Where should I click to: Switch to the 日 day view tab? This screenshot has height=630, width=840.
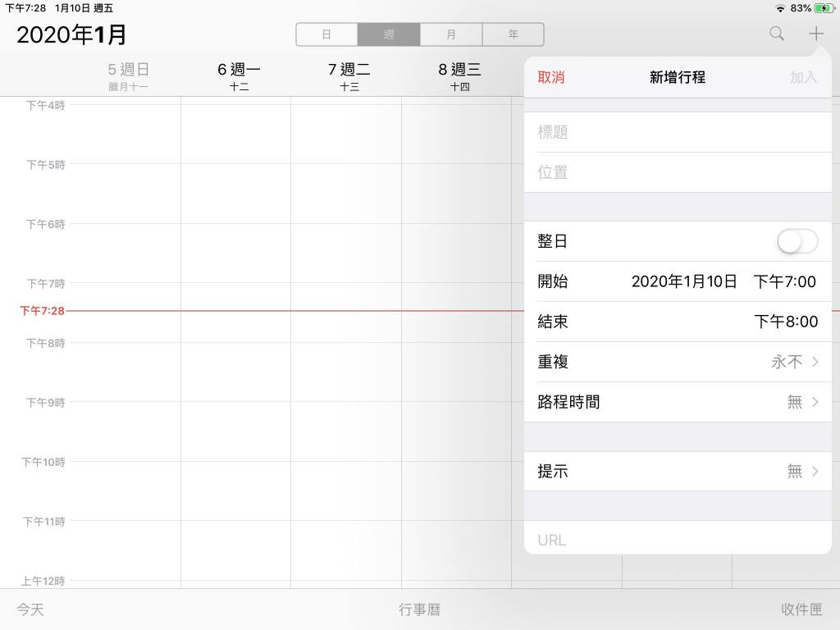[x=326, y=34]
